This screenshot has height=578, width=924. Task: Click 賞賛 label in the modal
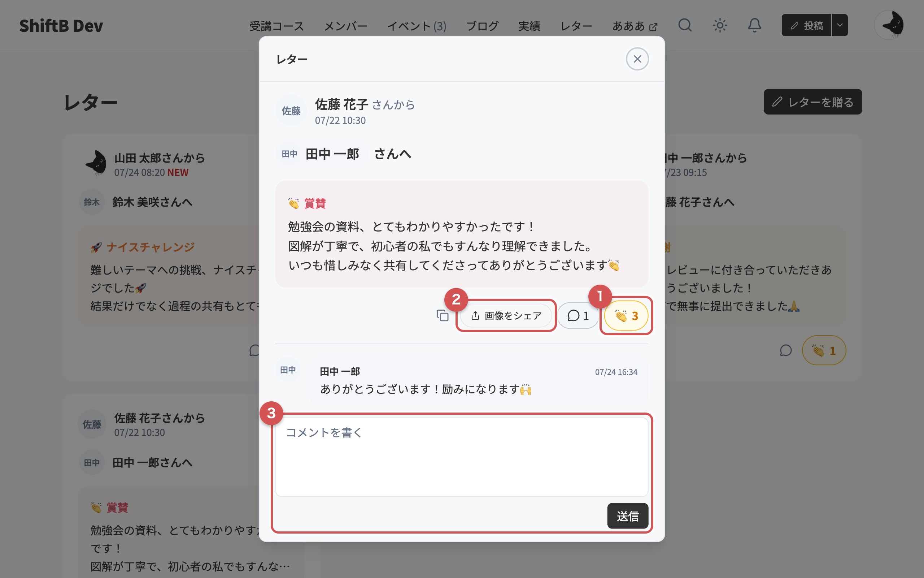315,203
